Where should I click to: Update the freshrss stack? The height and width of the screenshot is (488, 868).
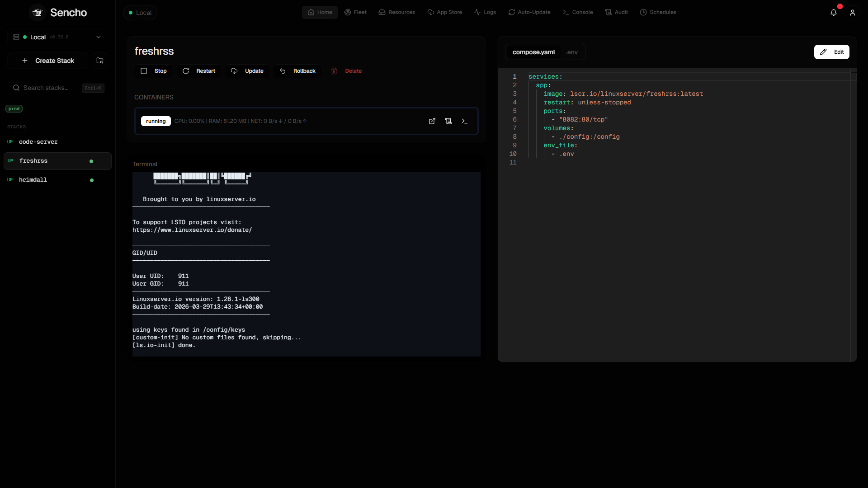tap(247, 71)
